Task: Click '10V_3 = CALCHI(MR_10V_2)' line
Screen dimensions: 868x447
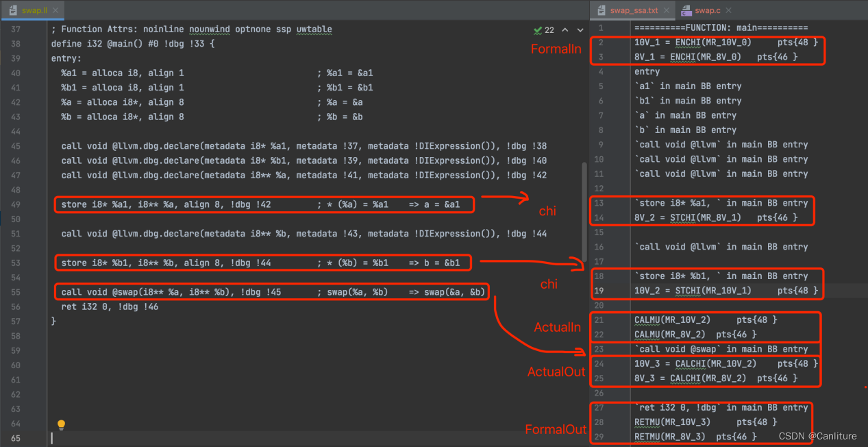Action: coord(726,363)
